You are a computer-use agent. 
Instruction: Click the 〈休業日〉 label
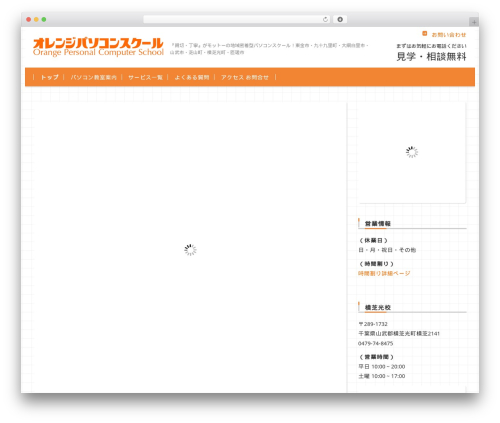[373, 240]
